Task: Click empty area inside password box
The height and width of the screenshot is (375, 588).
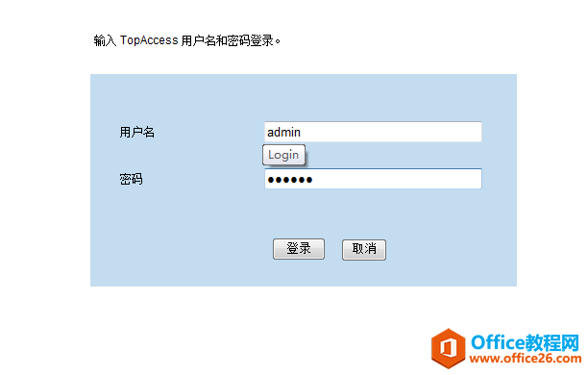Action: coord(398,179)
